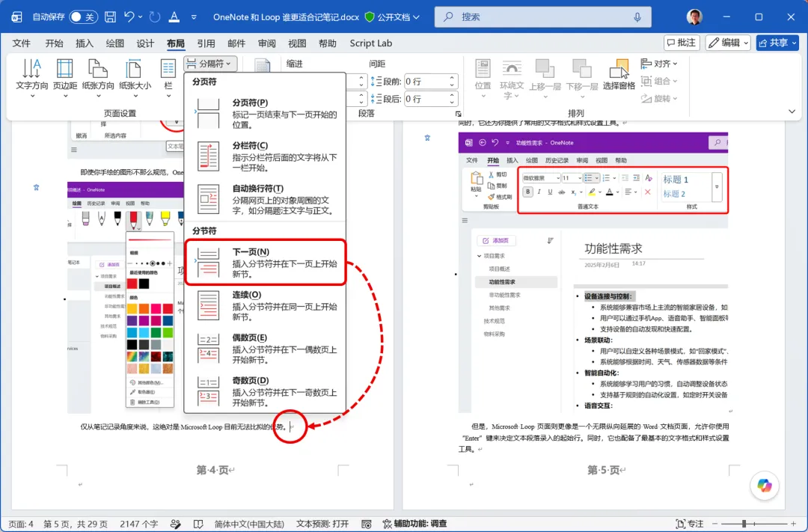Click the 分隔符 breaks dropdown button
This screenshot has width=808, height=532.
click(x=210, y=64)
